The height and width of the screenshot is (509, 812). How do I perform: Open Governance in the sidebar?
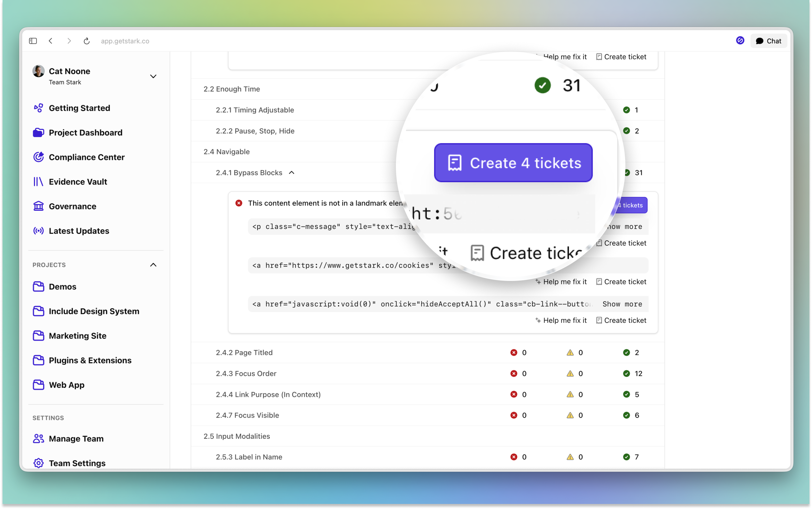[x=72, y=206]
